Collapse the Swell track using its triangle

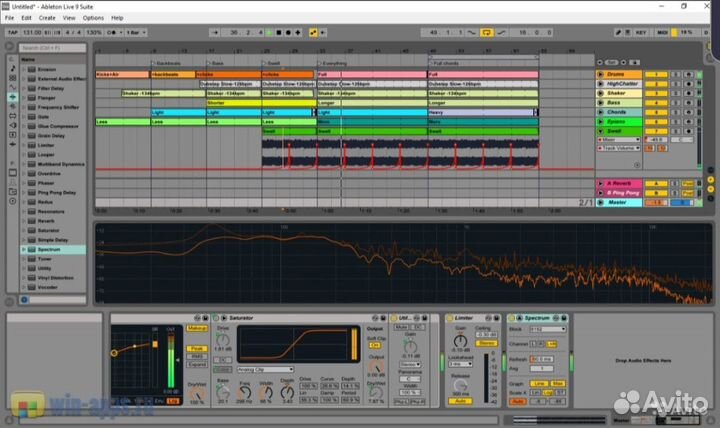coord(600,129)
